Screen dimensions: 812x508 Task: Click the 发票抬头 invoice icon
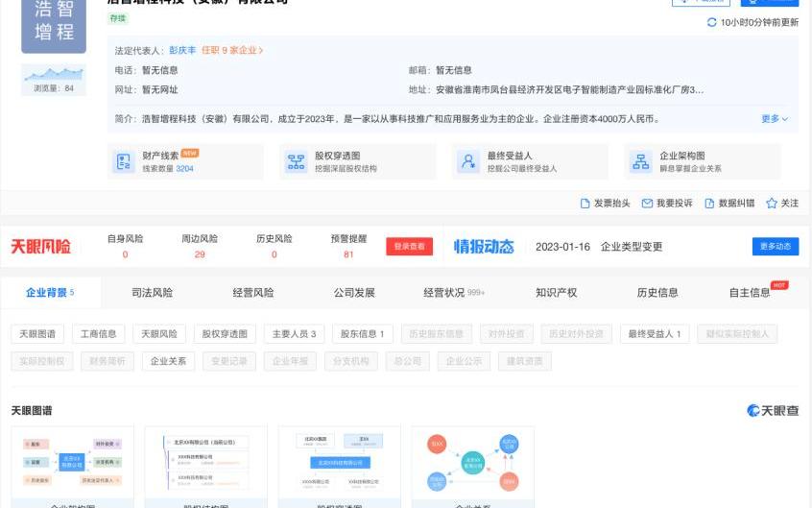(x=585, y=204)
